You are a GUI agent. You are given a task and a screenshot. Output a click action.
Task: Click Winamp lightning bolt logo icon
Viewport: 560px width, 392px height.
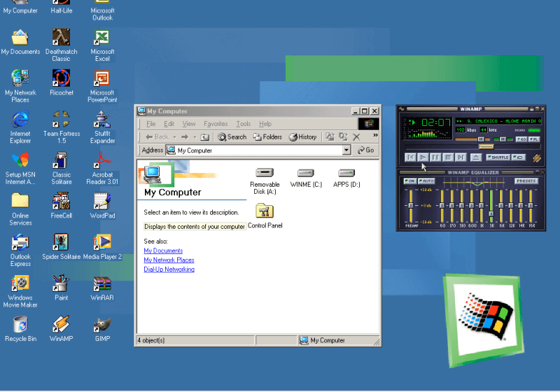536,157
